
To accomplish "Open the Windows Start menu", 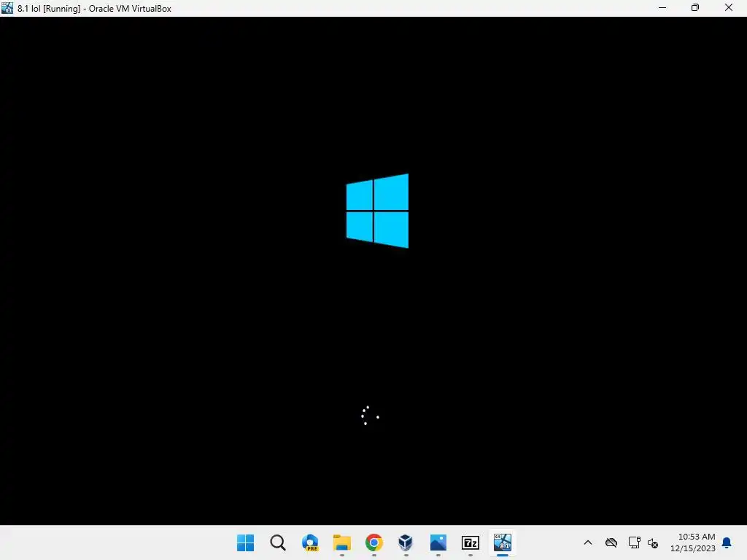I will pyautogui.click(x=245, y=542).
